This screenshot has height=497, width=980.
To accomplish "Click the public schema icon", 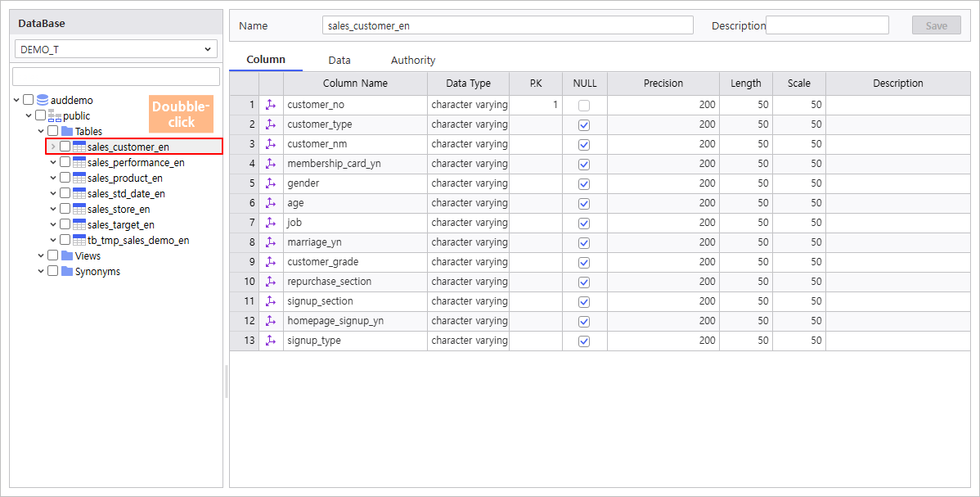I will (55, 115).
